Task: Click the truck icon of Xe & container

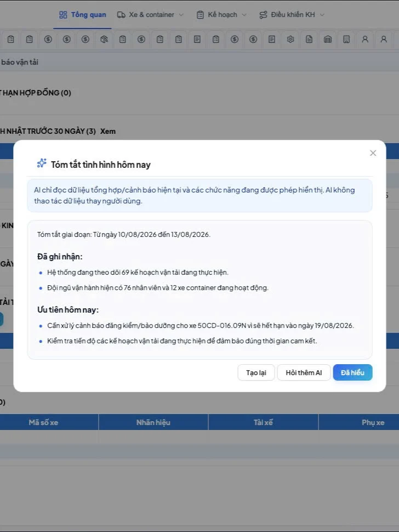Action: click(121, 15)
